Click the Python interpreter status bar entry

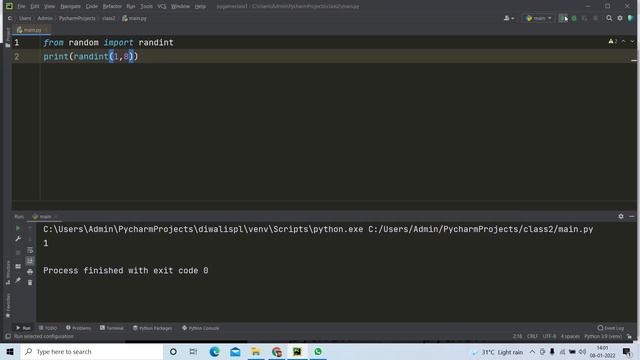click(603, 337)
